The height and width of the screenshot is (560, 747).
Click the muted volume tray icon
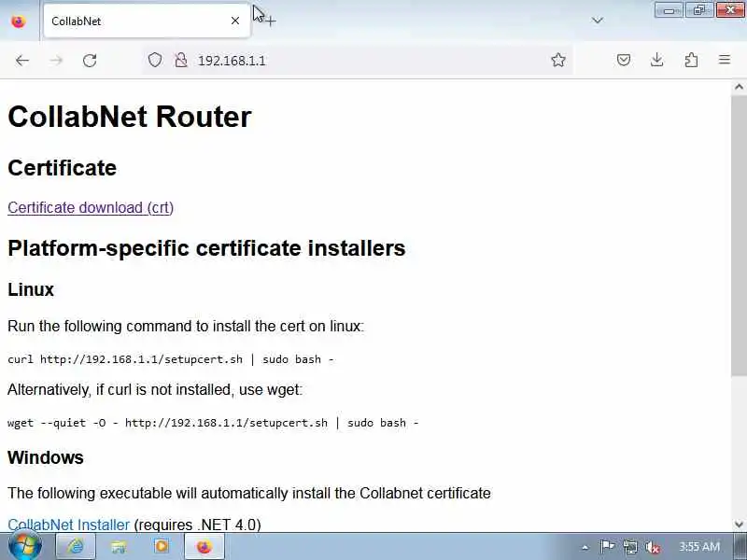coord(652,547)
